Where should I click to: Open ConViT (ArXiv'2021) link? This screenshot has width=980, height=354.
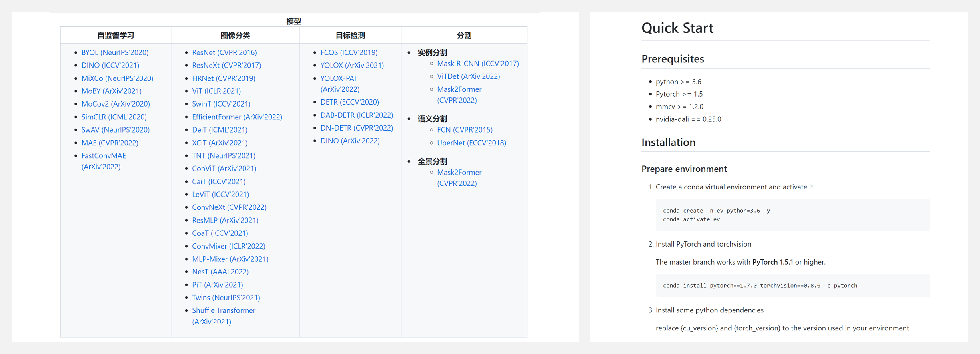point(224,169)
